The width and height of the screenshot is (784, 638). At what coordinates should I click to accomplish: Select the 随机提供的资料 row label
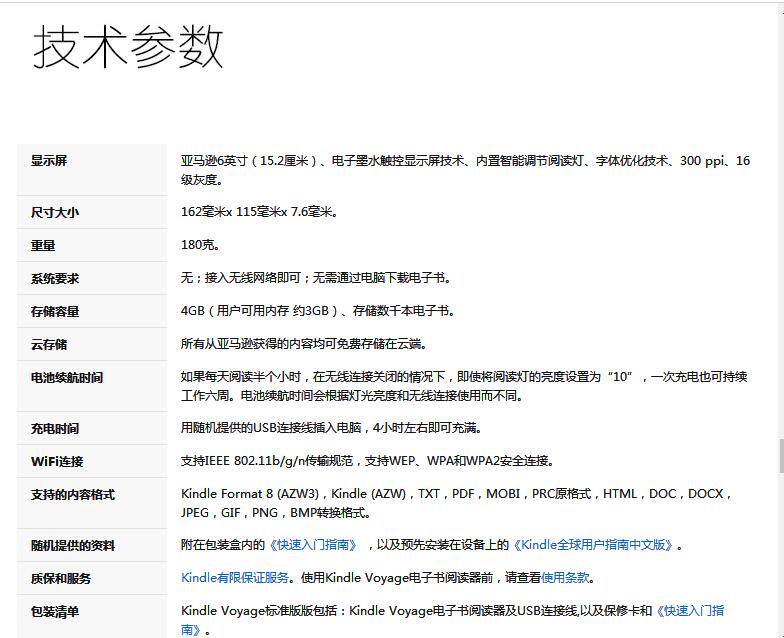[x=73, y=546]
